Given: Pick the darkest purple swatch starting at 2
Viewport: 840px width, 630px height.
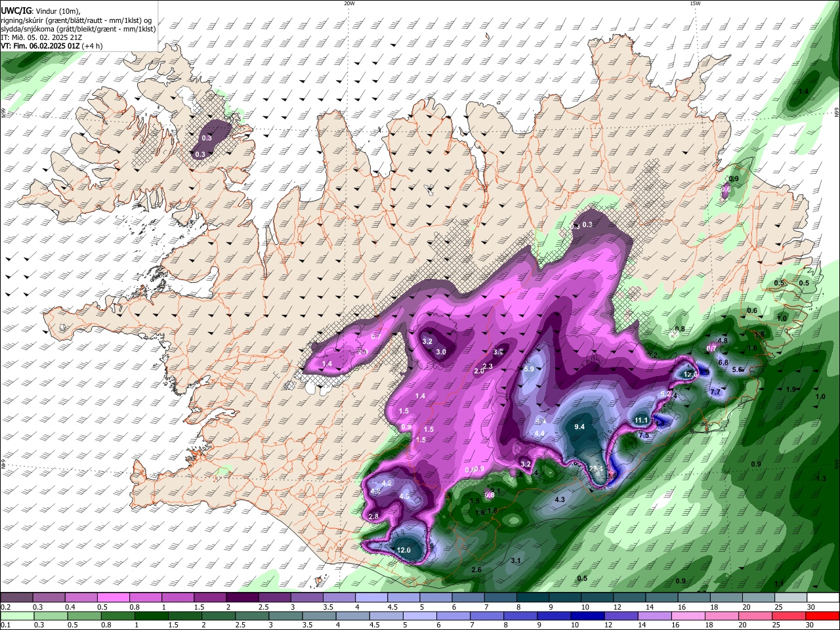Looking at the screenshot, I should pyautogui.click(x=242, y=597).
